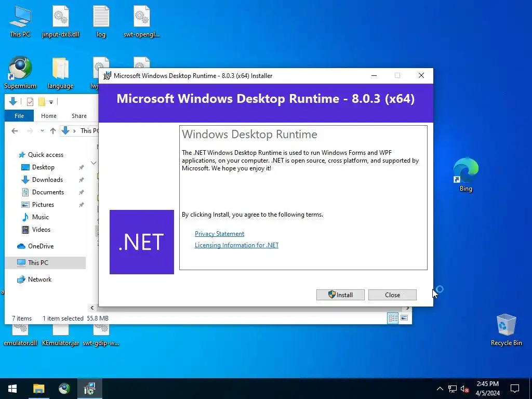
Task: Select Downloads in navigation pane
Action: point(47,180)
